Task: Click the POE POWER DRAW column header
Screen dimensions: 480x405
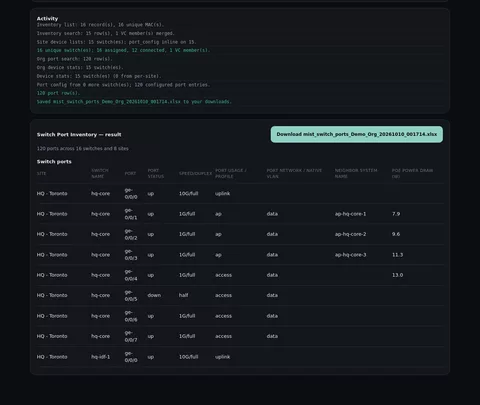Action: coord(412,173)
